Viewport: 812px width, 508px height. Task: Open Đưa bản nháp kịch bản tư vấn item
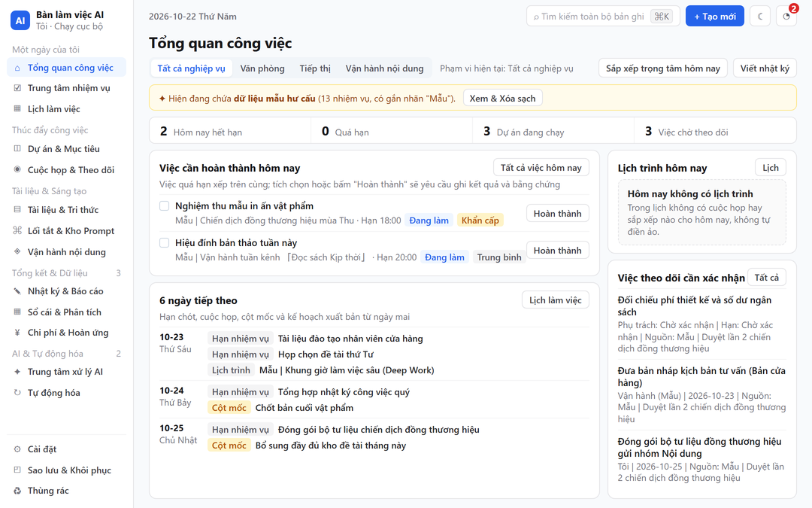tap(701, 394)
